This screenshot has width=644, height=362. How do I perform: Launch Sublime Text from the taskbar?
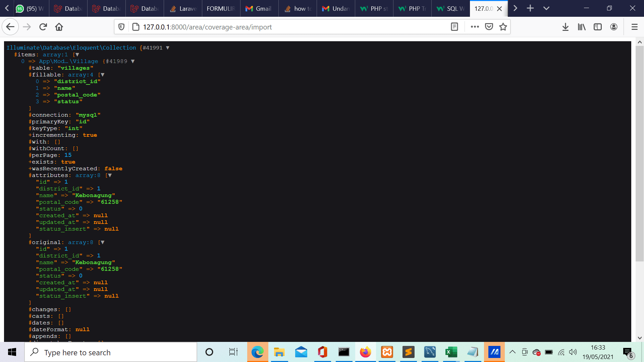pos(408,352)
